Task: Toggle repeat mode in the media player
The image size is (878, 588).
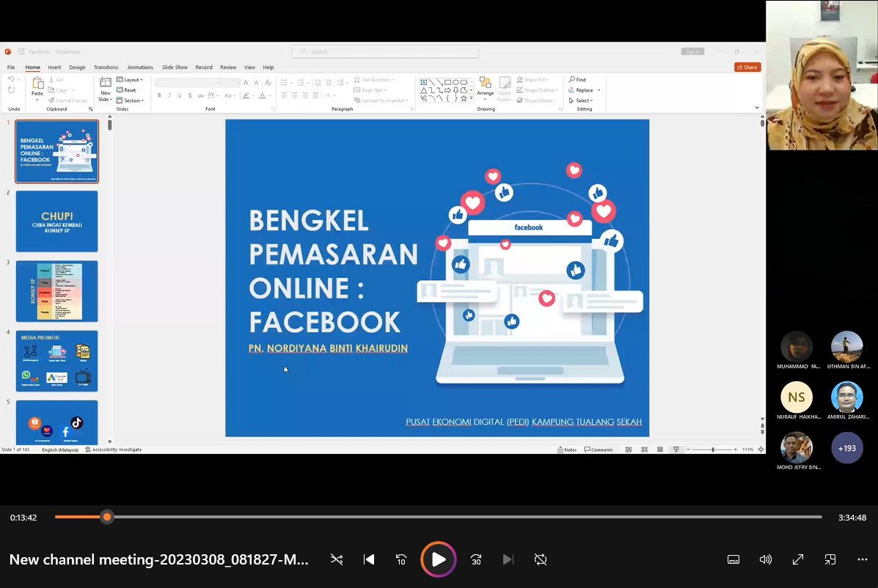Action: coord(541,559)
